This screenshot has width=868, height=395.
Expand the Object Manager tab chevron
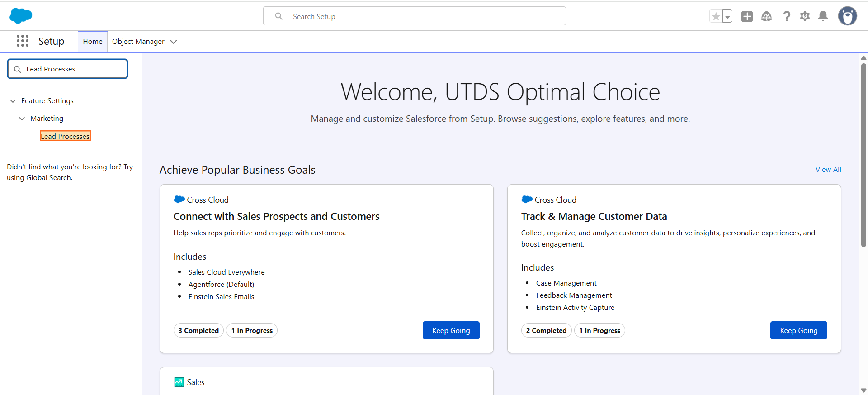(x=174, y=42)
